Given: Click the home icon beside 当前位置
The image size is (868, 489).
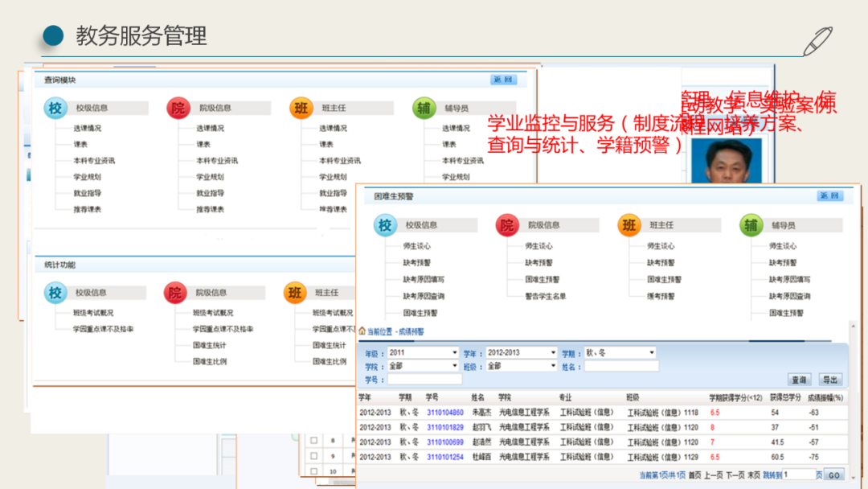Looking at the screenshot, I should click(362, 331).
